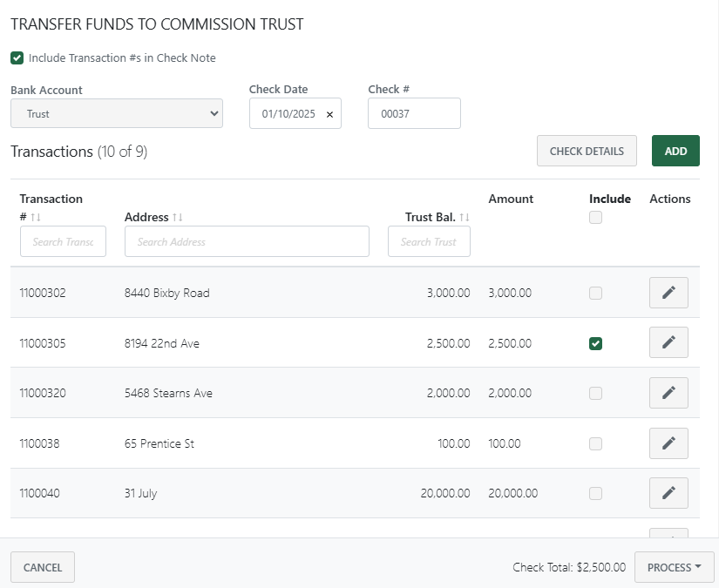Viewport: 719px width, 588px height.
Task: Open the Bank Account dropdown
Action: pyautogui.click(x=116, y=113)
